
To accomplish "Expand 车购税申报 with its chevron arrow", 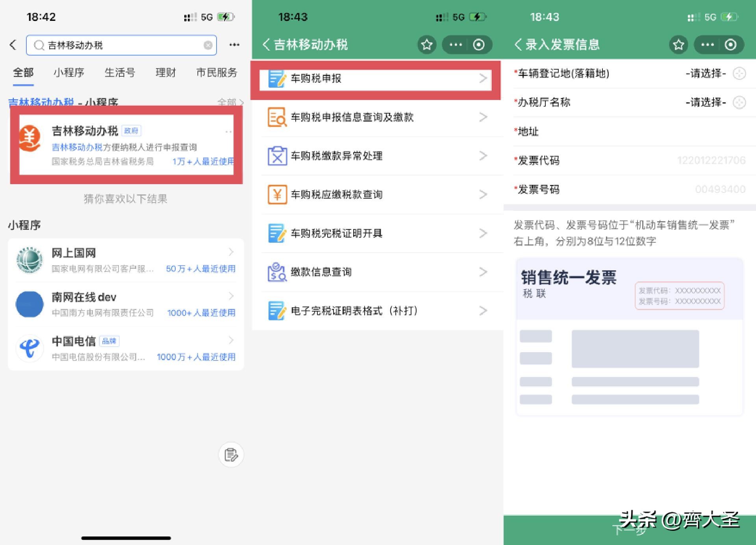I will click(x=484, y=79).
